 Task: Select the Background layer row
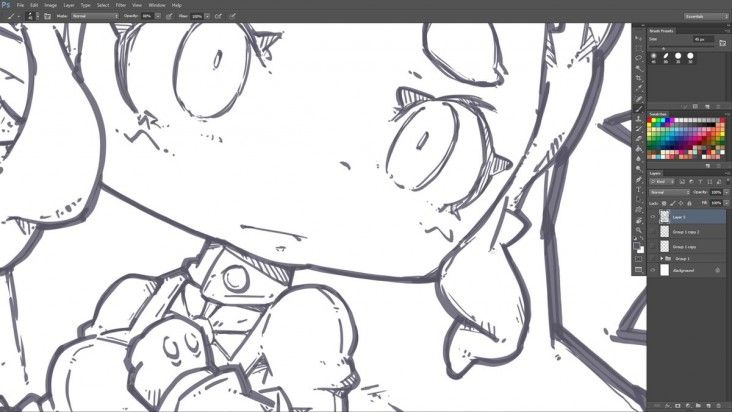point(686,271)
